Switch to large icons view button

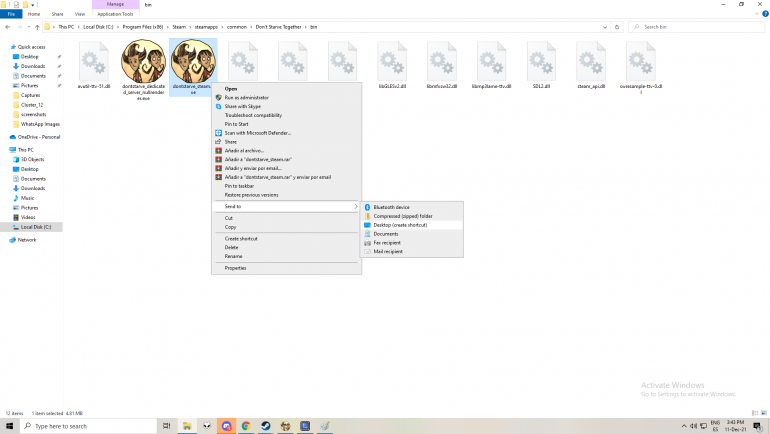click(764, 413)
